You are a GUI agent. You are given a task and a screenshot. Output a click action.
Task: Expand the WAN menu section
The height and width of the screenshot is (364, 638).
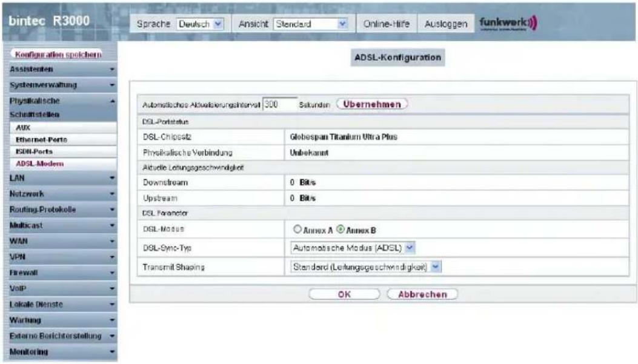pyautogui.click(x=62, y=241)
